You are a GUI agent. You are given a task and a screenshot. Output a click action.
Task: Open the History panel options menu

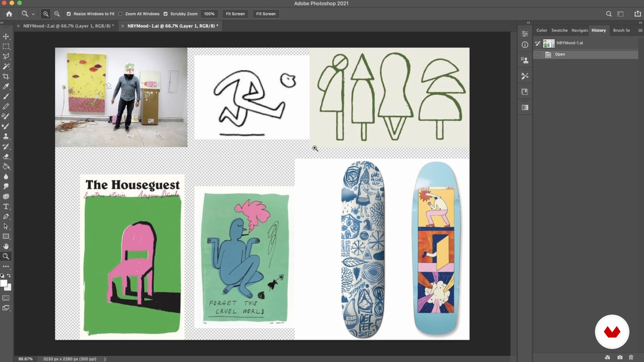tap(640, 31)
